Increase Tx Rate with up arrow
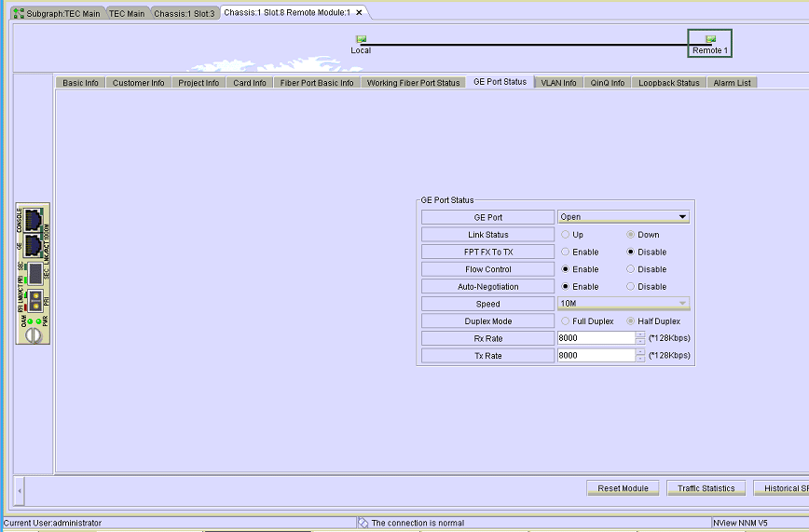The image size is (809, 532). pos(640,352)
